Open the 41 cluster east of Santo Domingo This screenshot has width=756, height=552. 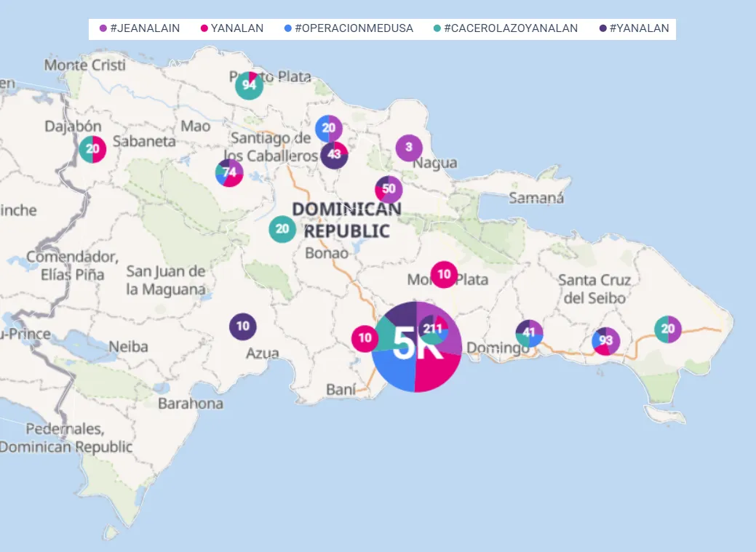point(529,333)
